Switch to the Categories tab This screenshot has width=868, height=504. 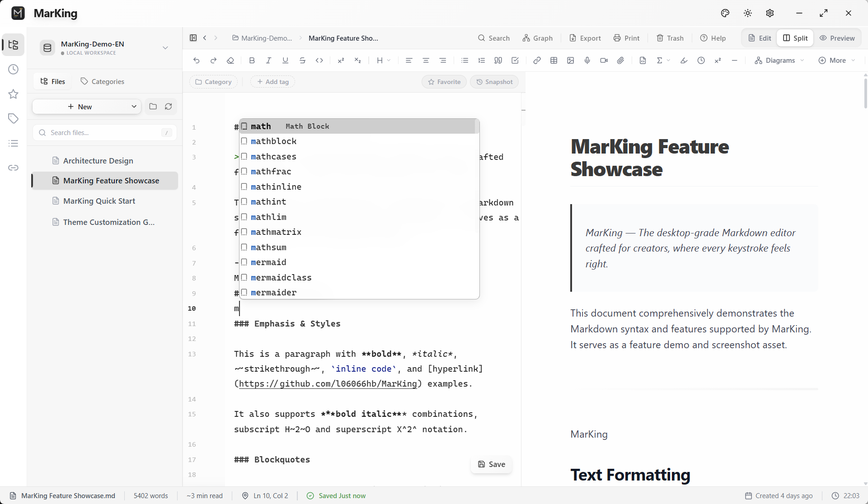point(102,81)
